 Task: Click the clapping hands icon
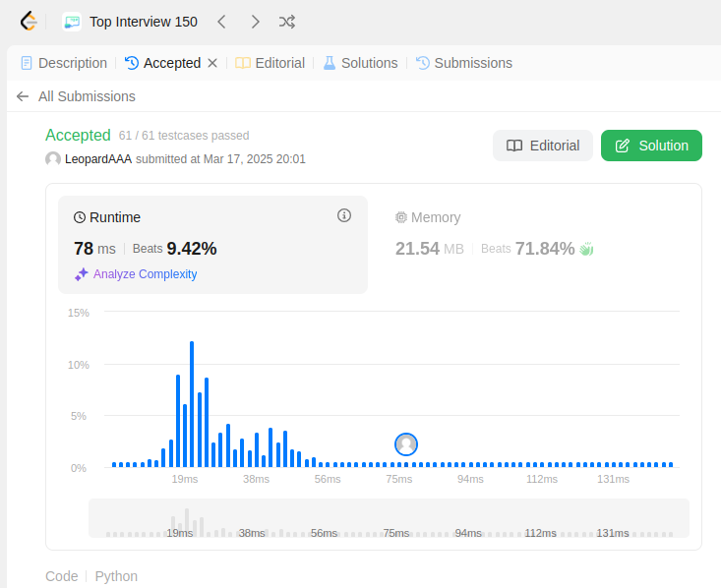tap(586, 249)
